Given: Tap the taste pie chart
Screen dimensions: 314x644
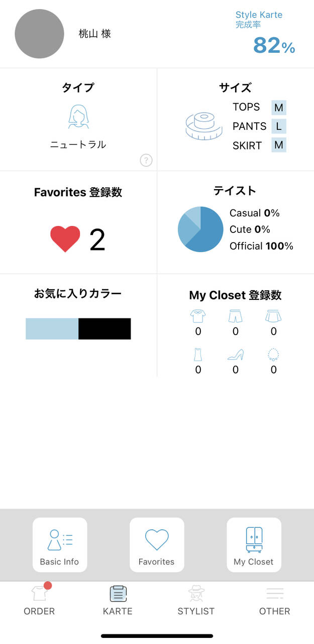Looking at the screenshot, I should click(200, 229).
